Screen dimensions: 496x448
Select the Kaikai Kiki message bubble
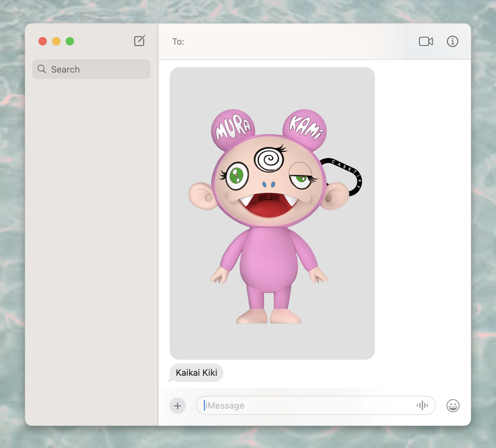pos(196,373)
